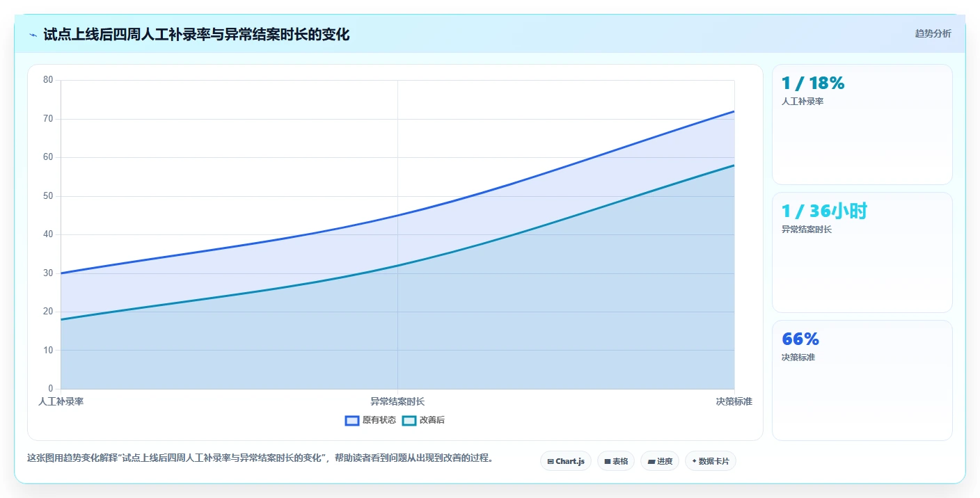Toggle the 原有状态 legend item
Image resolution: width=980 pixels, height=498 pixels.
(x=370, y=420)
